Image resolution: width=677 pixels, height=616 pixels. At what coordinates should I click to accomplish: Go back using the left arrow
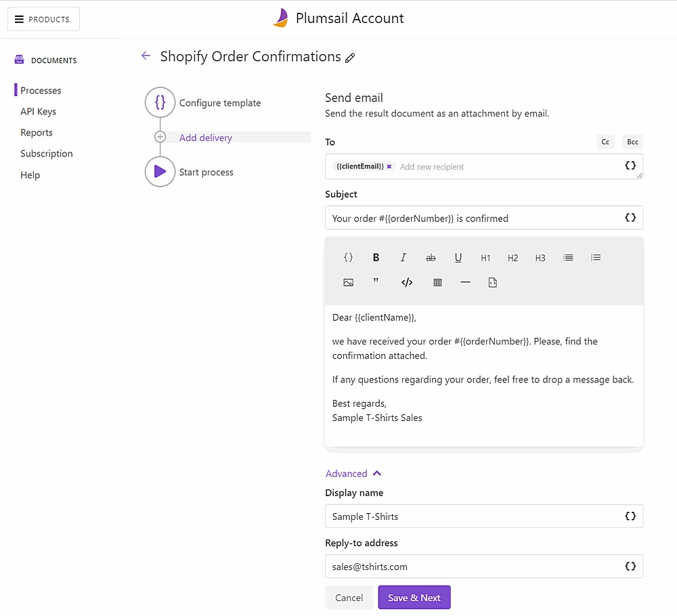pyautogui.click(x=146, y=56)
